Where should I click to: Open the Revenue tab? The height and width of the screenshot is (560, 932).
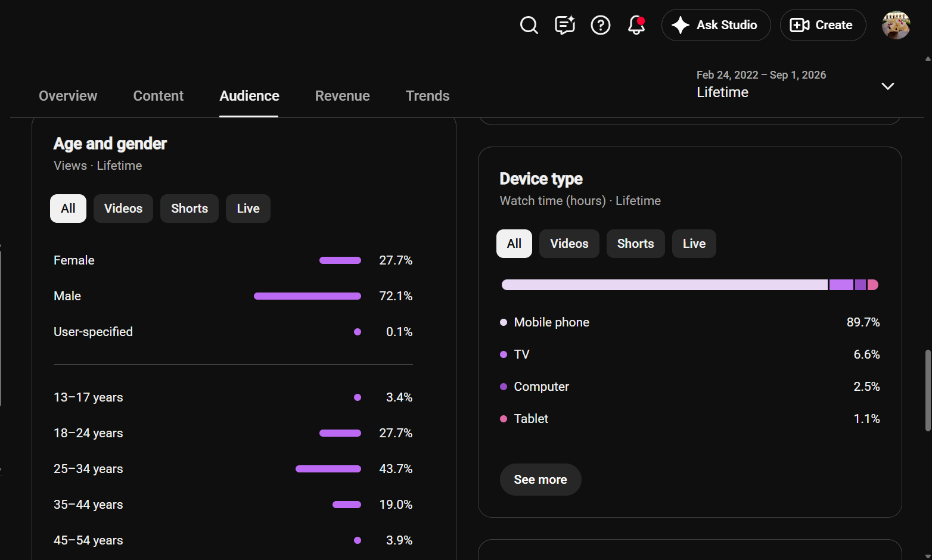pyautogui.click(x=343, y=96)
